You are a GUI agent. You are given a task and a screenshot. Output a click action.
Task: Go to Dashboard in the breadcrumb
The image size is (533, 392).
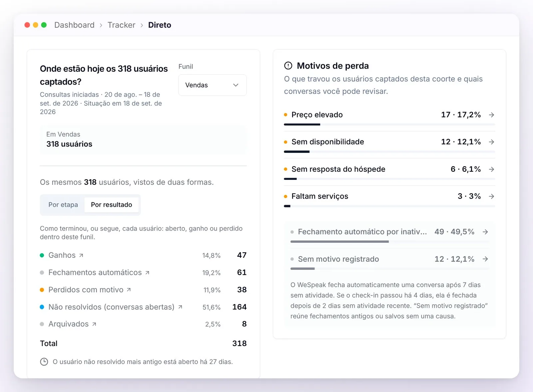(74, 25)
